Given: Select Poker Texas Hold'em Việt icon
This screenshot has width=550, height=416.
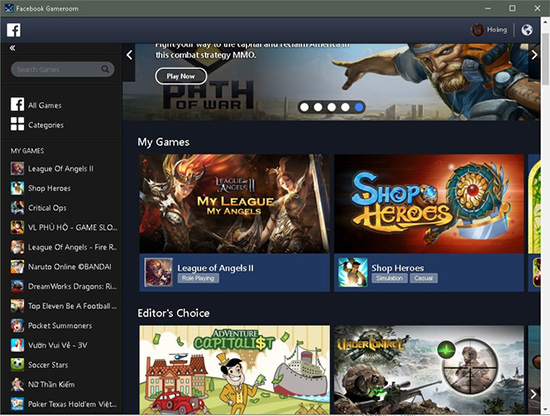Looking at the screenshot, I should coord(17,404).
